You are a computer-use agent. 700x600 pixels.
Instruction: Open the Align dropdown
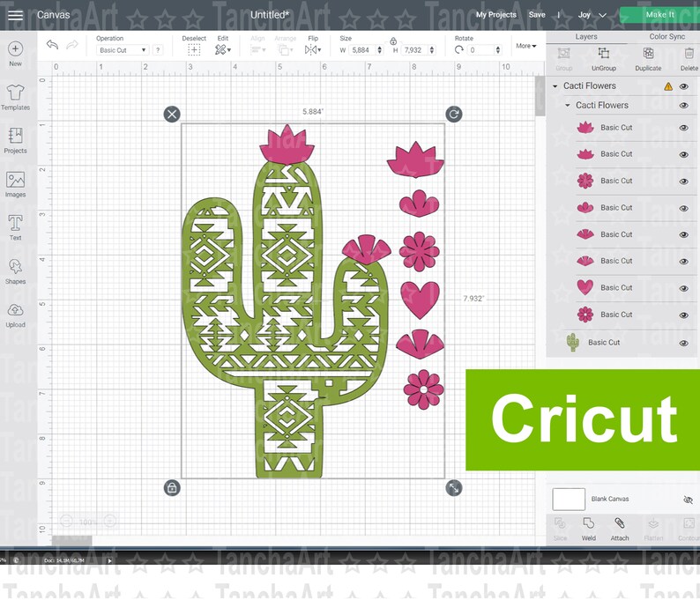pos(257,50)
